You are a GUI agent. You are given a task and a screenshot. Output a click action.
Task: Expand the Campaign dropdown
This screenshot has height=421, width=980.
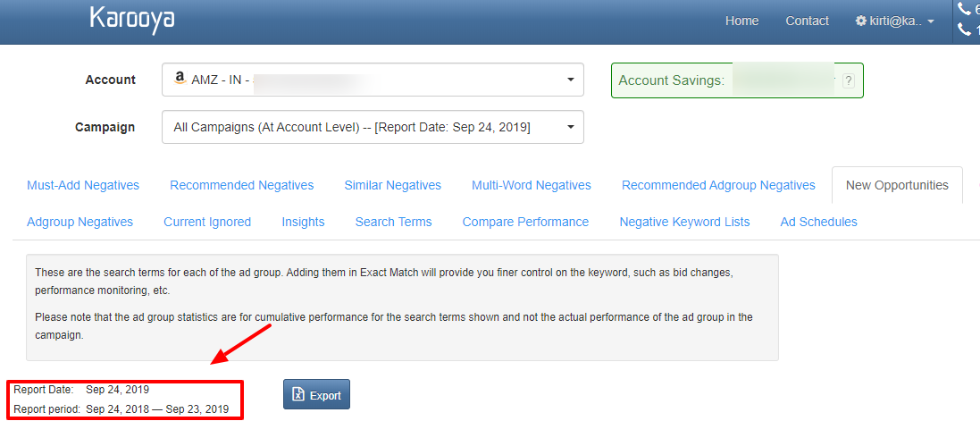(373, 127)
